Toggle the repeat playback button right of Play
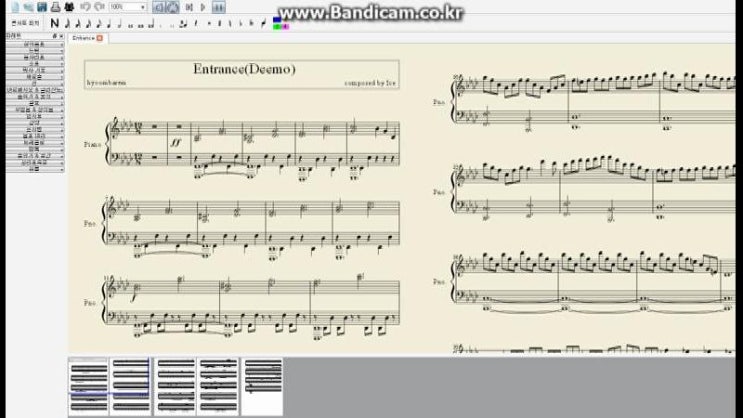This screenshot has height=418, width=743. pyautogui.click(x=218, y=7)
